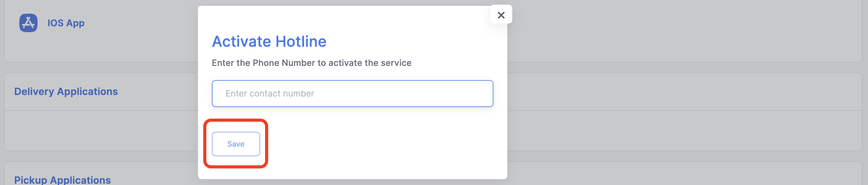Click the right end of the contact input
This screenshot has width=868, height=185.
point(479,93)
